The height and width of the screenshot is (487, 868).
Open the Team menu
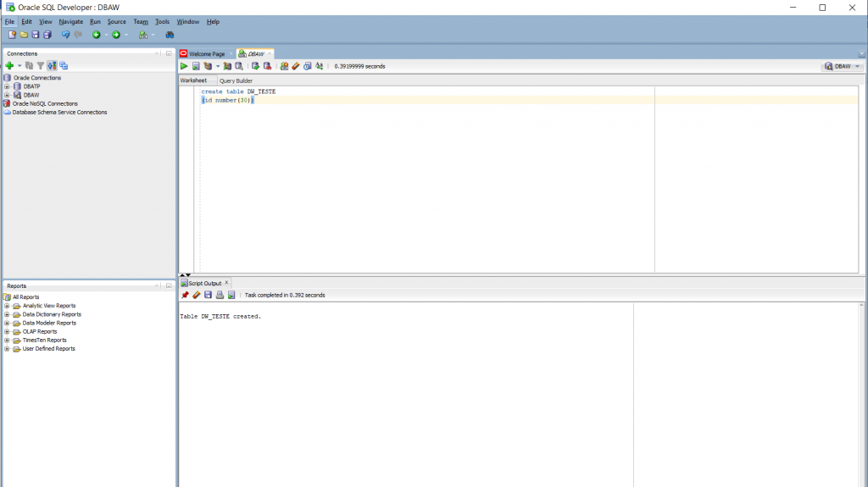[x=141, y=21]
